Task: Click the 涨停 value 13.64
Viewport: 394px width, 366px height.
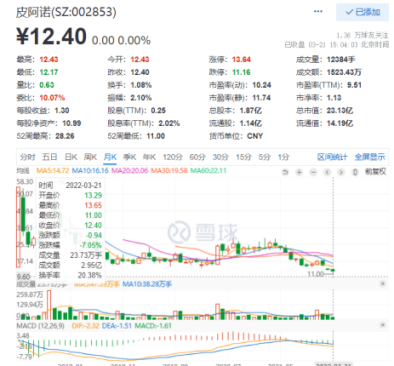Action: [x=241, y=60]
